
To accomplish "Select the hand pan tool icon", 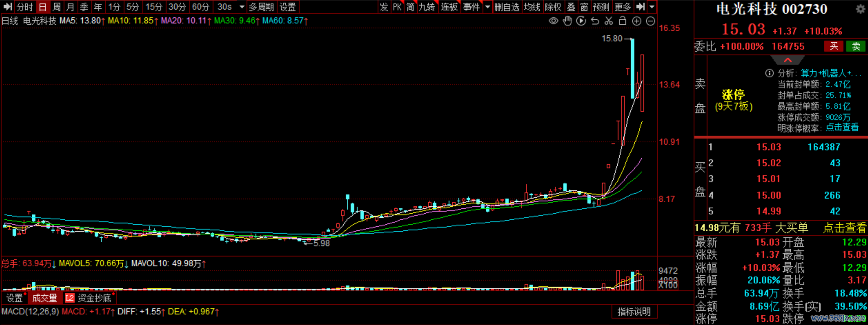I will [x=567, y=21].
